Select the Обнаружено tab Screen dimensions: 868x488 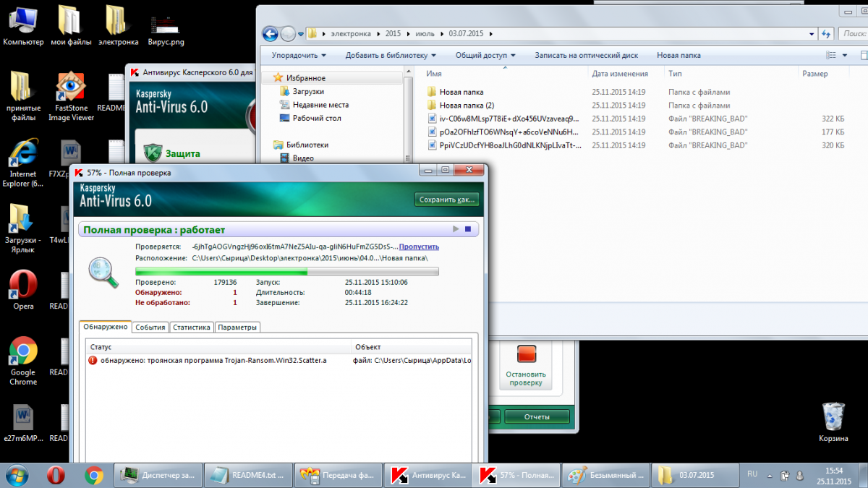tap(106, 327)
